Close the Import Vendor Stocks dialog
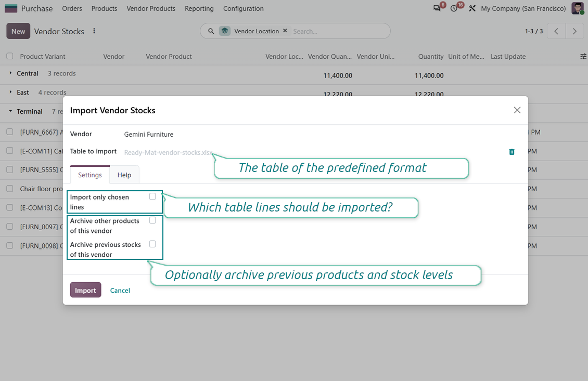 [517, 110]
